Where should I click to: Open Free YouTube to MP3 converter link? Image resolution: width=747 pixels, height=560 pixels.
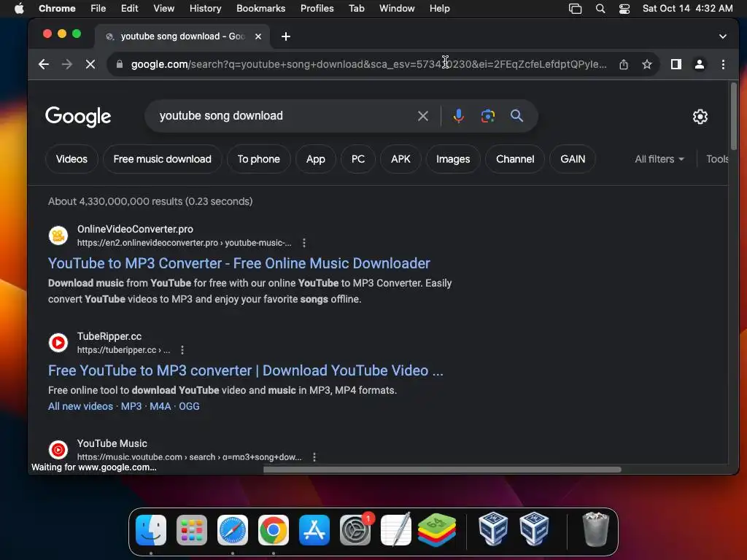(246, 370)
